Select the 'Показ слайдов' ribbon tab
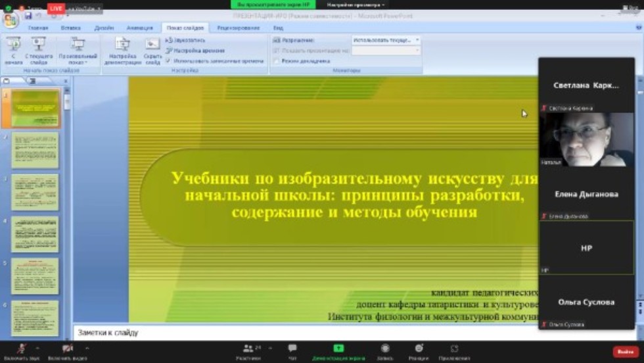The width and height of the screenshot is (644, 363). [x=185, y=28]
